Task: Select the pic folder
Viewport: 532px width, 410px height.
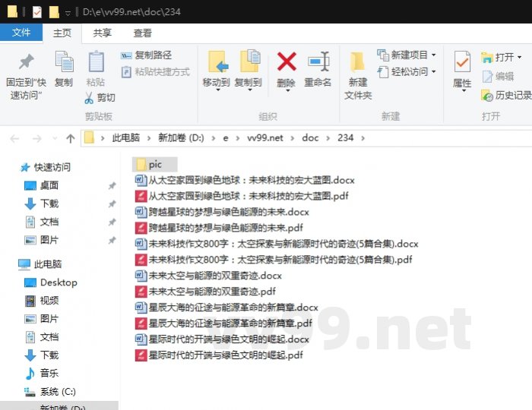Action: [x=155, y=164]
